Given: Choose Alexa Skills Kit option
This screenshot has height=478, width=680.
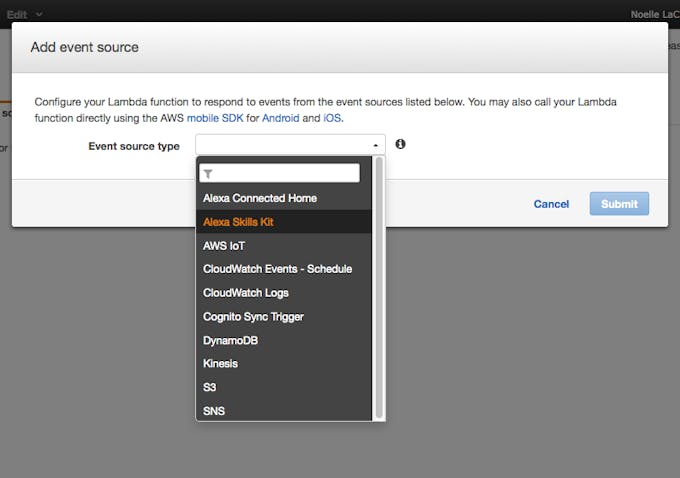Looking at the screenshot, I should [x=284, y=222].
